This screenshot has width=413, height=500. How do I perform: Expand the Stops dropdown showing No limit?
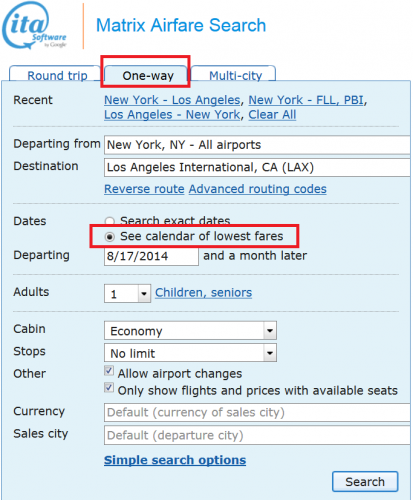[x=190, y=353]
